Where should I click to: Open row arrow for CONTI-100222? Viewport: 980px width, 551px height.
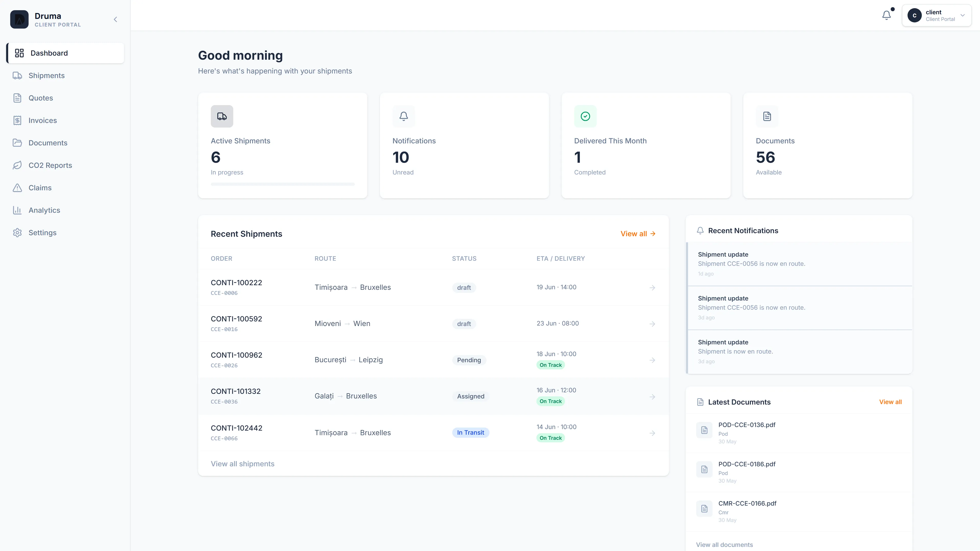coord(652,287)
